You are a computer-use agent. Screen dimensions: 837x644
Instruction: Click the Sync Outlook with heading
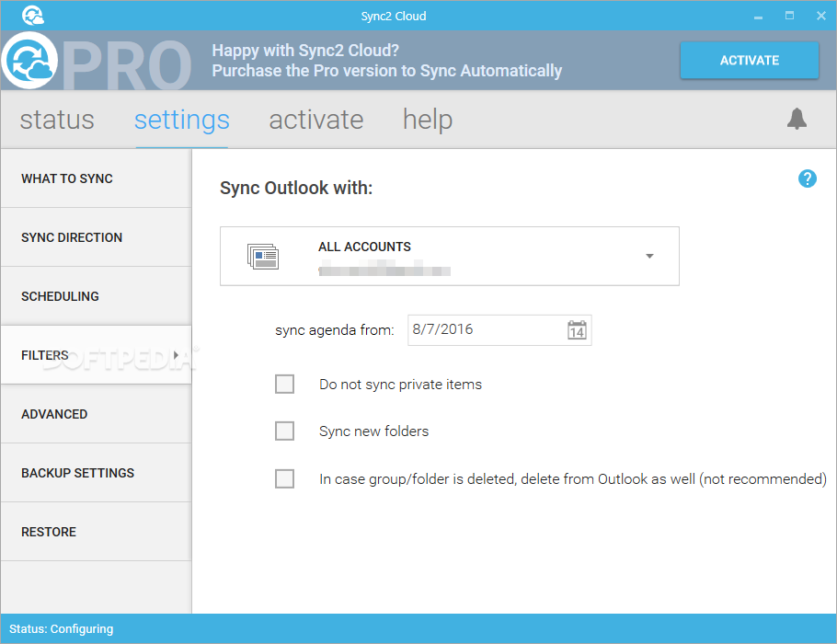pyautogui.click(x=296, y=188)
